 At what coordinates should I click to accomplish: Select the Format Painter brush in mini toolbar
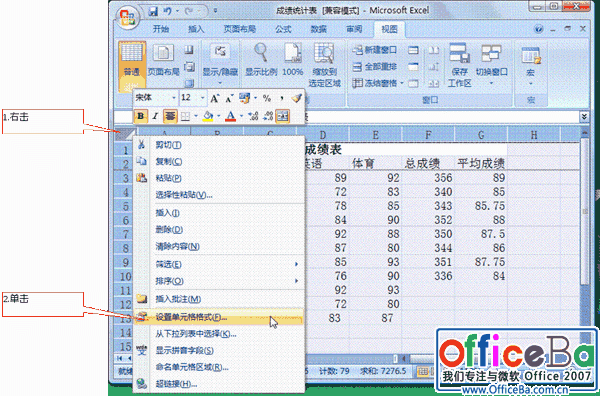[296, 98]
